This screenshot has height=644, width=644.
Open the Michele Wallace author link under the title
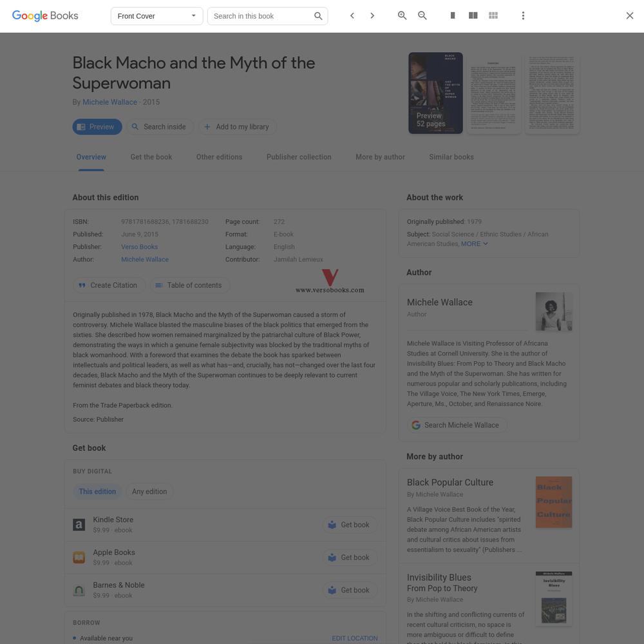pyautogui.click(x=109, y=102)
